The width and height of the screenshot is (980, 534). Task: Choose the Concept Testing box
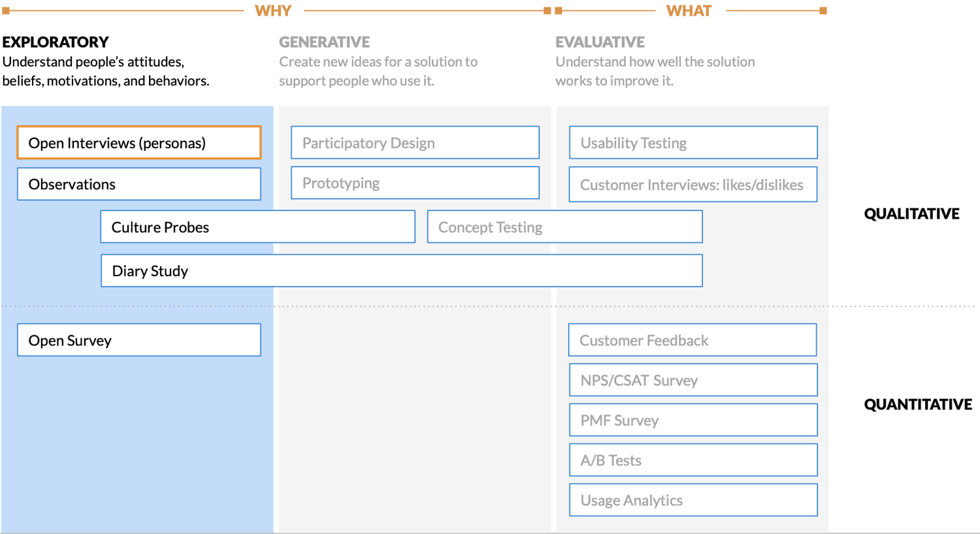tap(565, 227)
